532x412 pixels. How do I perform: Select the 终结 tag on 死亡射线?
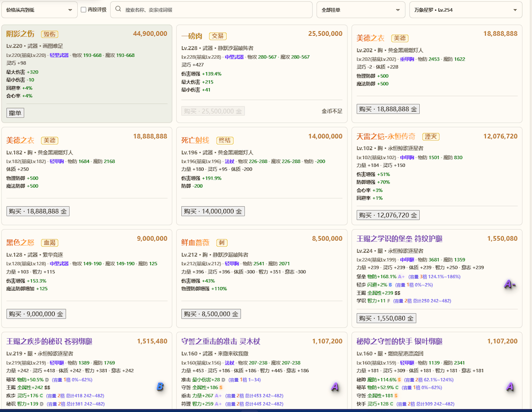pos(225,140)
